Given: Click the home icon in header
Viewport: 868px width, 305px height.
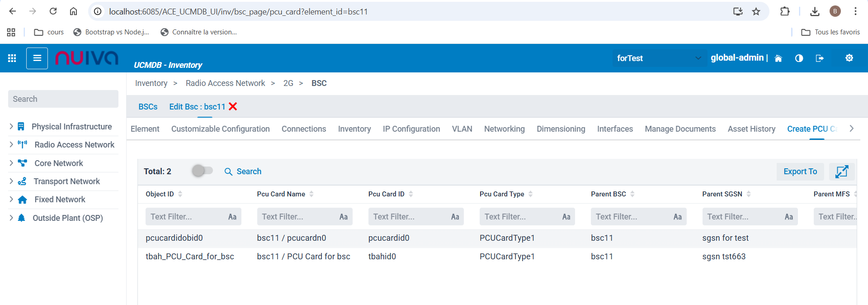Looking at the screenshot, I should tap(778, 58).
